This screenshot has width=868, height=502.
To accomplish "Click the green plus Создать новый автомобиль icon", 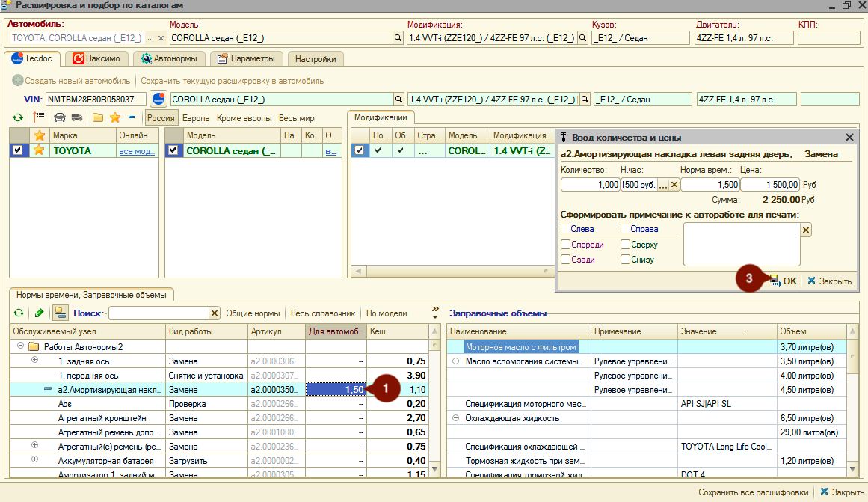I will pyautogui.click(x=18, y=80).
